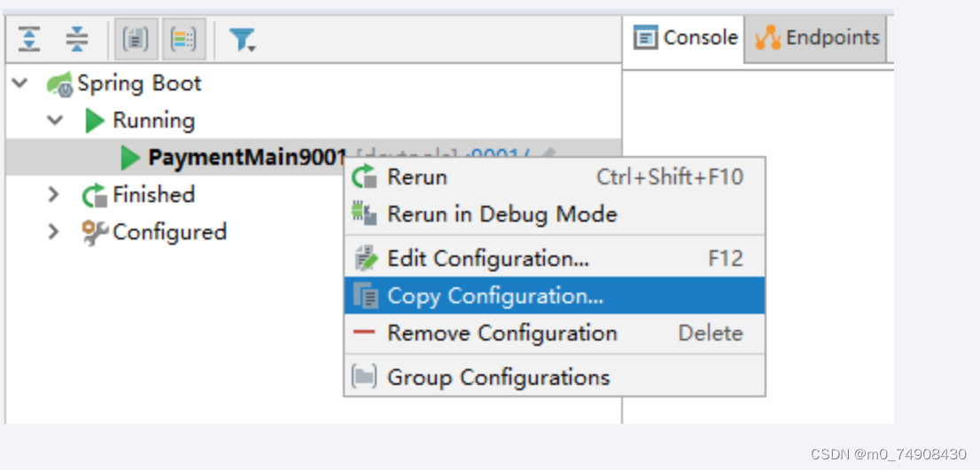Click the PaymentMain9001 green run icon
The width and height of the screenshot is (980, 470).
tap(130, 158)
